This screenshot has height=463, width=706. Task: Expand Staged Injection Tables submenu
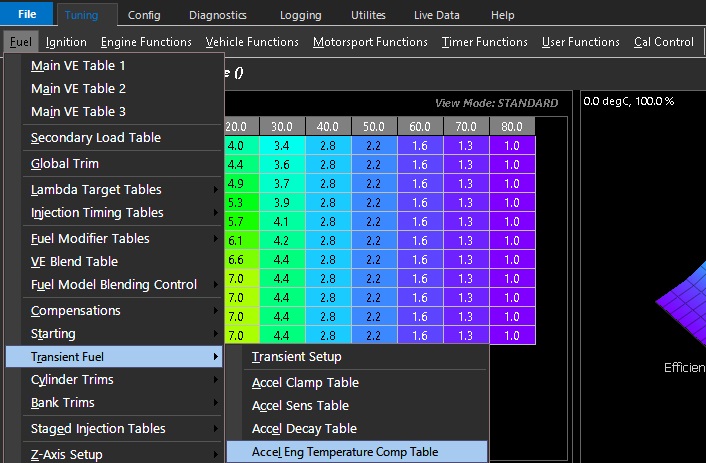(x=114, y=429)
